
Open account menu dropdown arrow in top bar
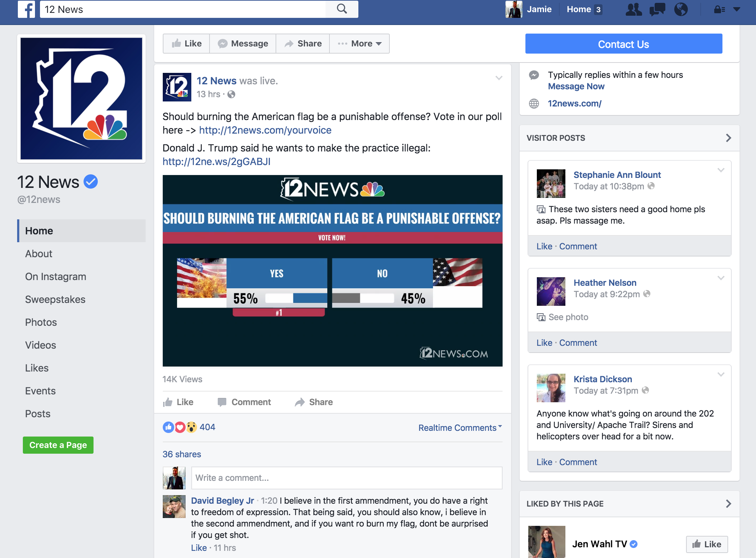[737, 10]
